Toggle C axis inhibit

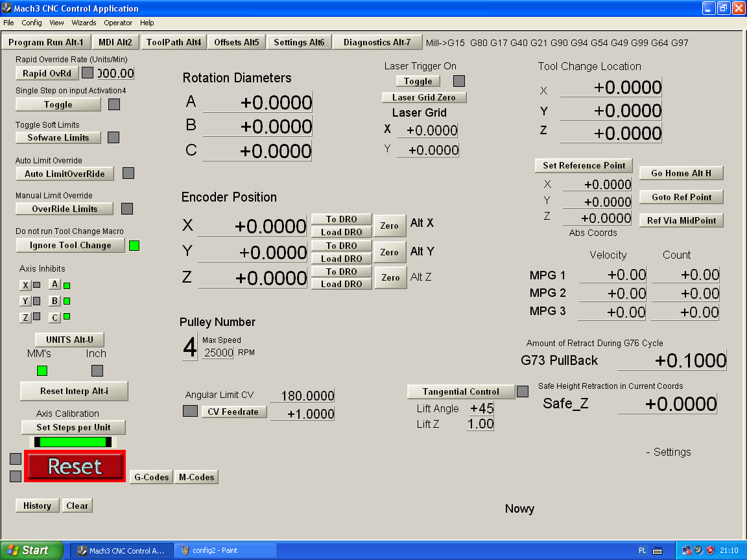pos(54,317)
